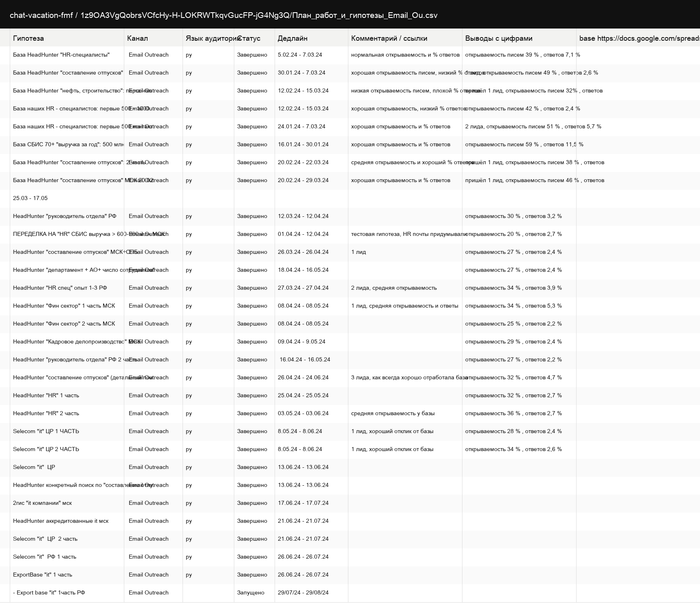
Task: Click the base docs.google.com column header
Action: (x=639, y=38)
